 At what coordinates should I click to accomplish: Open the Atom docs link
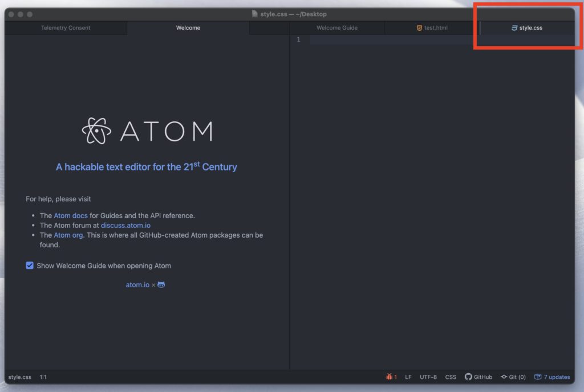click(71, 216)
